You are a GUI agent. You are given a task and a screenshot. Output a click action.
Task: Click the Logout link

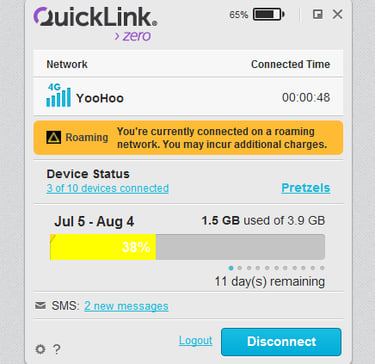(195, 340)
